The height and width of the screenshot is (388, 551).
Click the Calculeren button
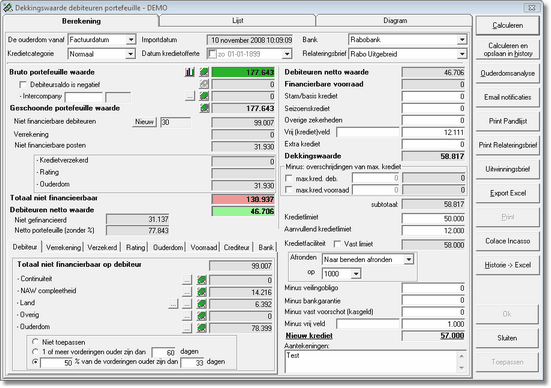pyautogui.click(x=507, y=25)
